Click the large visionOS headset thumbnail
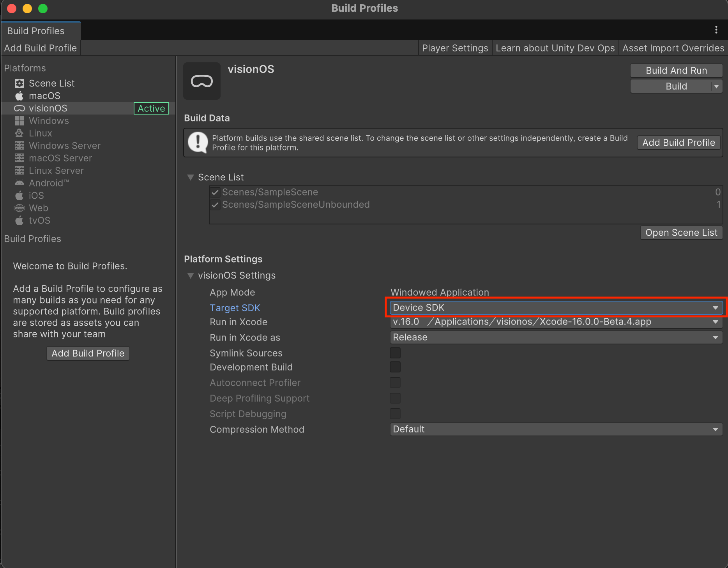The image size is (728, 568). [x=202, y=81]
